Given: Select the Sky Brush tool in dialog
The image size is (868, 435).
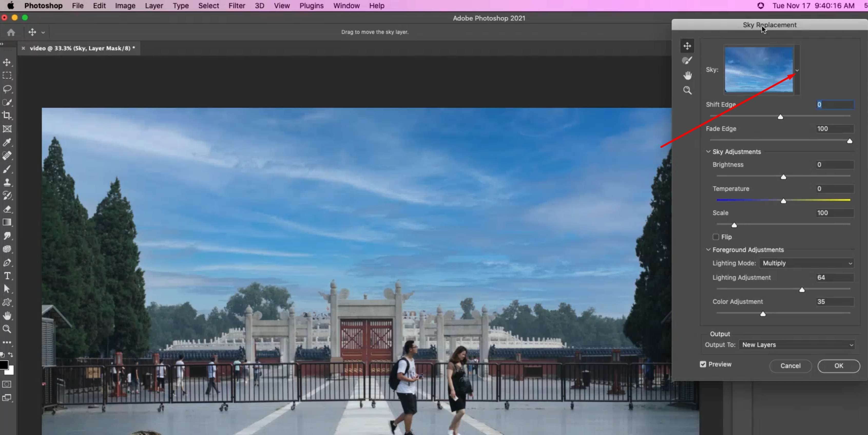Looking at the screenshot, I should tap(687, 61).
